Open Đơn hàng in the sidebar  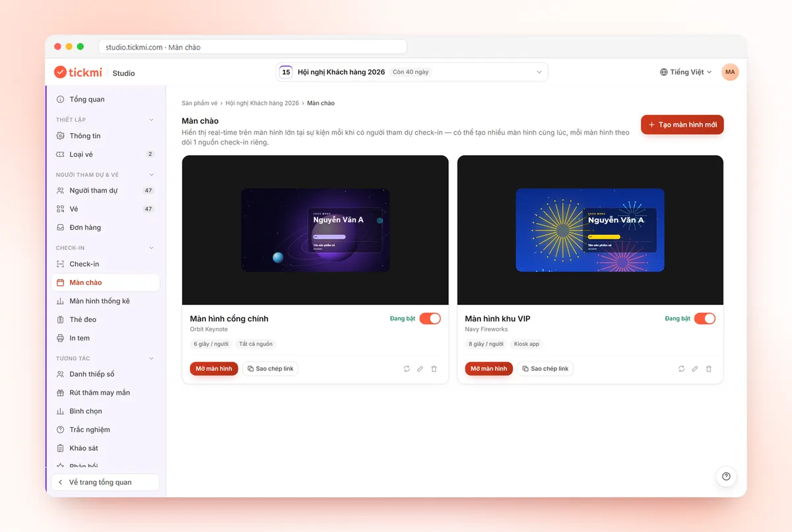coord(106,228)
